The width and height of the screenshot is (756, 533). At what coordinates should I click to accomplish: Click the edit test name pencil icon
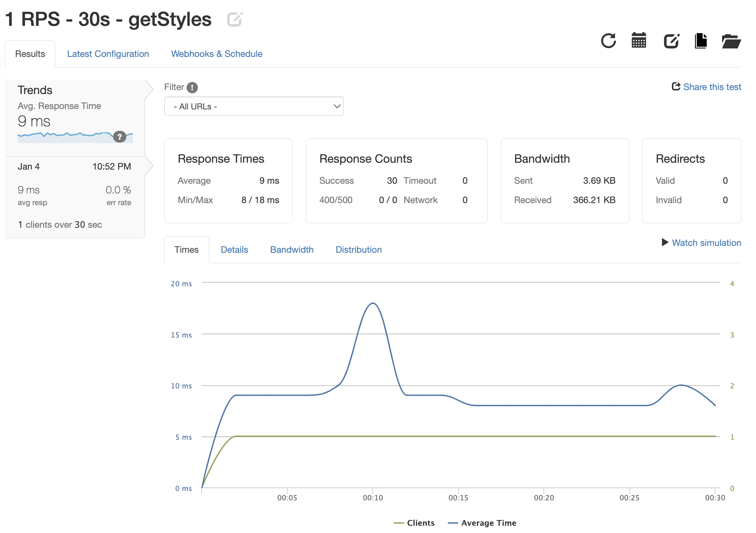coord(235,19)
